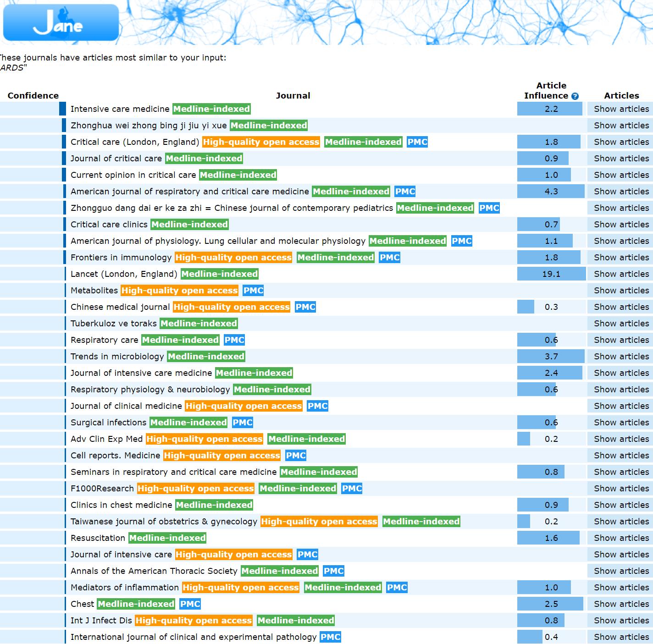Click PMC badge next to Critical care (London)

click(417, 142)
